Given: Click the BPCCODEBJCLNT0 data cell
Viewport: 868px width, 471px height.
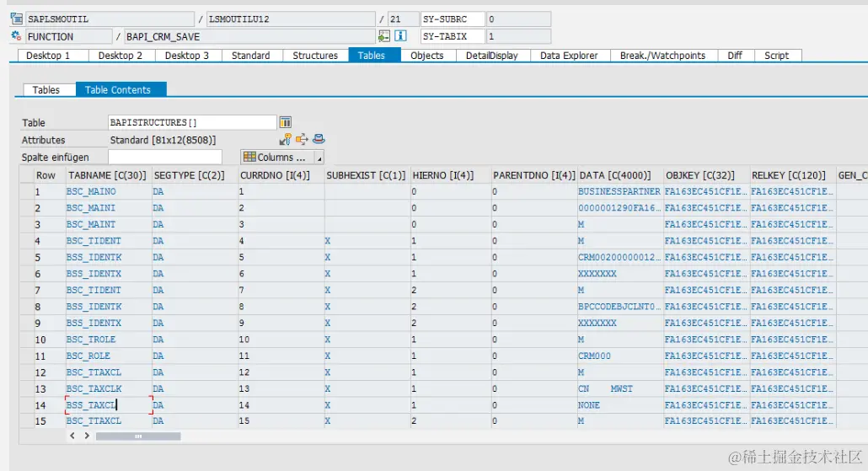Looking at the screenshot, I should point(620,307).
